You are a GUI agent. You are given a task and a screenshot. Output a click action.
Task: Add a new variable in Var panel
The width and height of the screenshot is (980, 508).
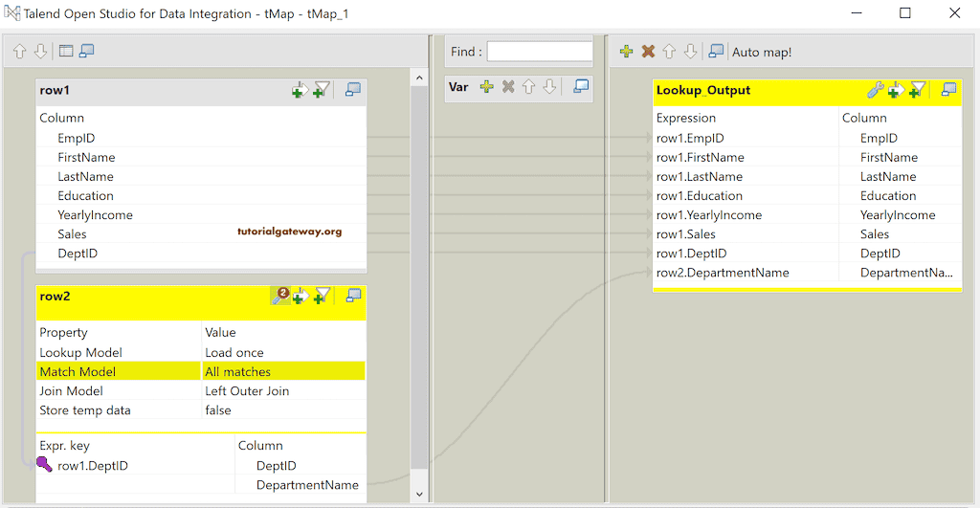487,87
